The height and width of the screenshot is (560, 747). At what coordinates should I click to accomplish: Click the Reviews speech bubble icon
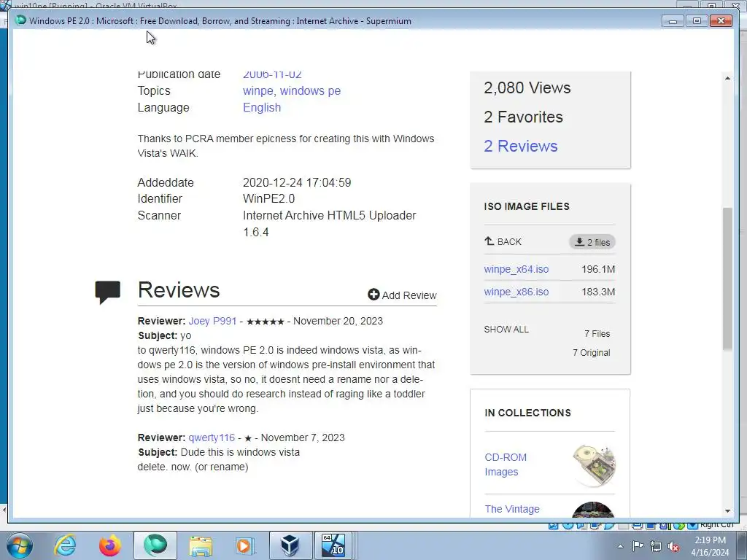(108, 292)
